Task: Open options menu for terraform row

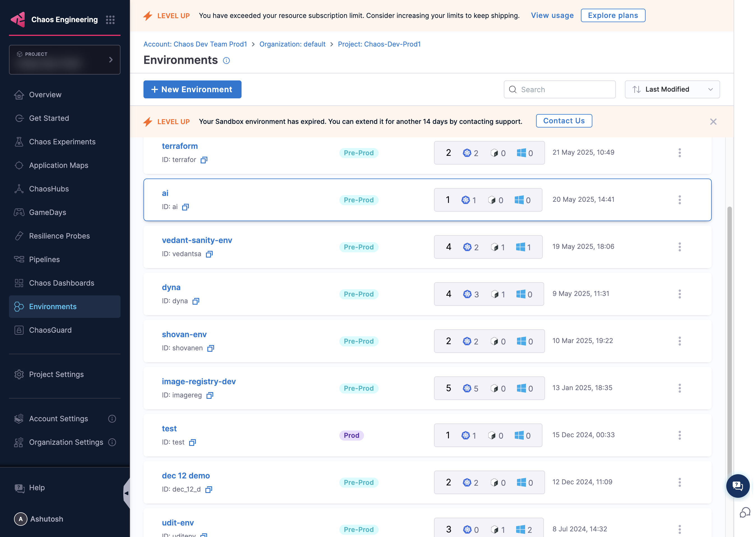Action: 680,153
